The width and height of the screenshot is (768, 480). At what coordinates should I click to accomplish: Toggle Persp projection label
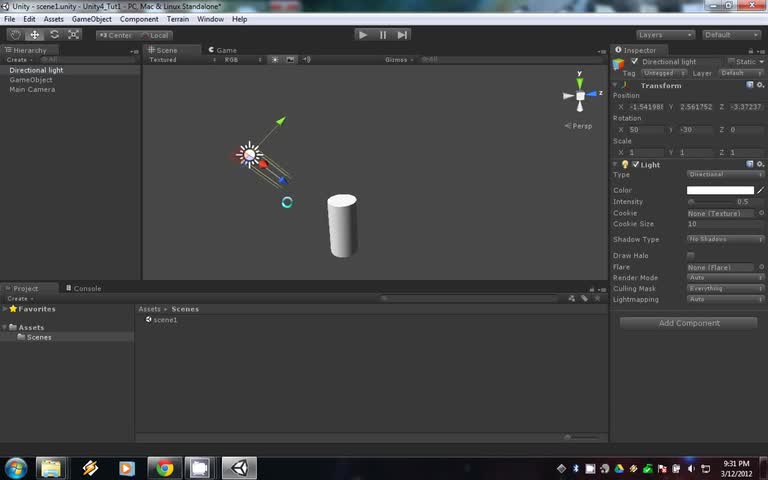[x=578, y=126]
